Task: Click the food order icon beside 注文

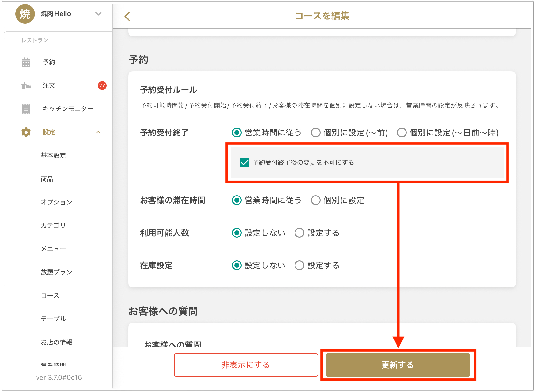Action: click(26, 86)
